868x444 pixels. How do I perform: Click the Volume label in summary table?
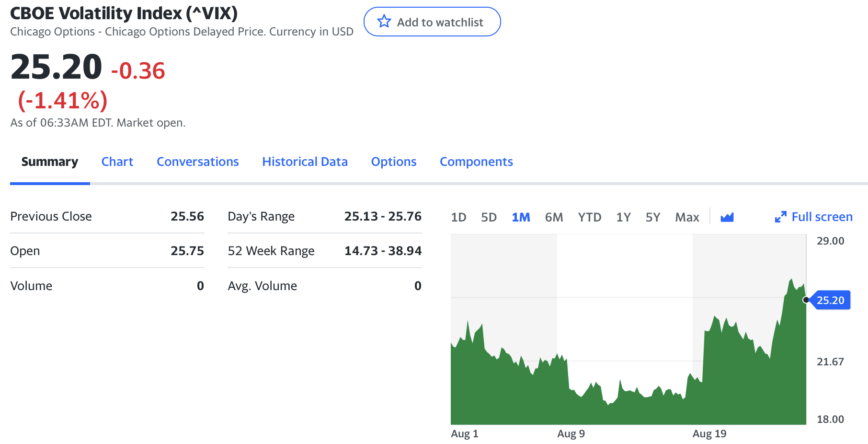coord(31,286)
